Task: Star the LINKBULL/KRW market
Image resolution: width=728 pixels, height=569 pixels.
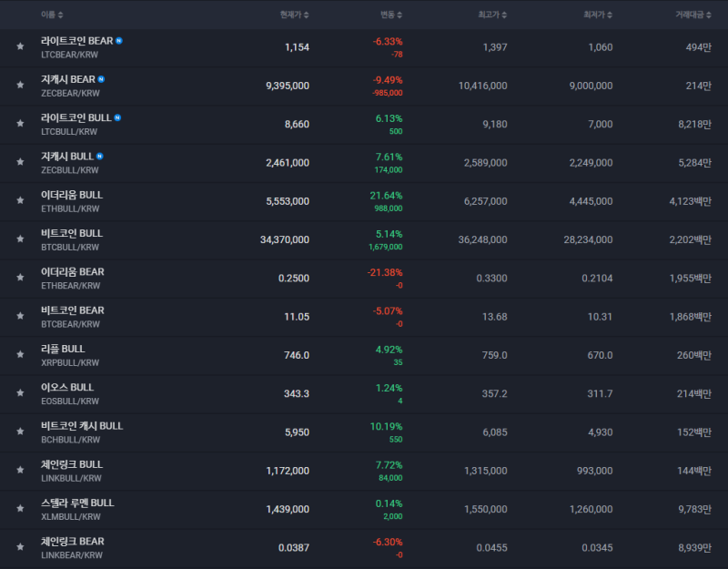Action: pyautogui.click(x=20, y=471)
